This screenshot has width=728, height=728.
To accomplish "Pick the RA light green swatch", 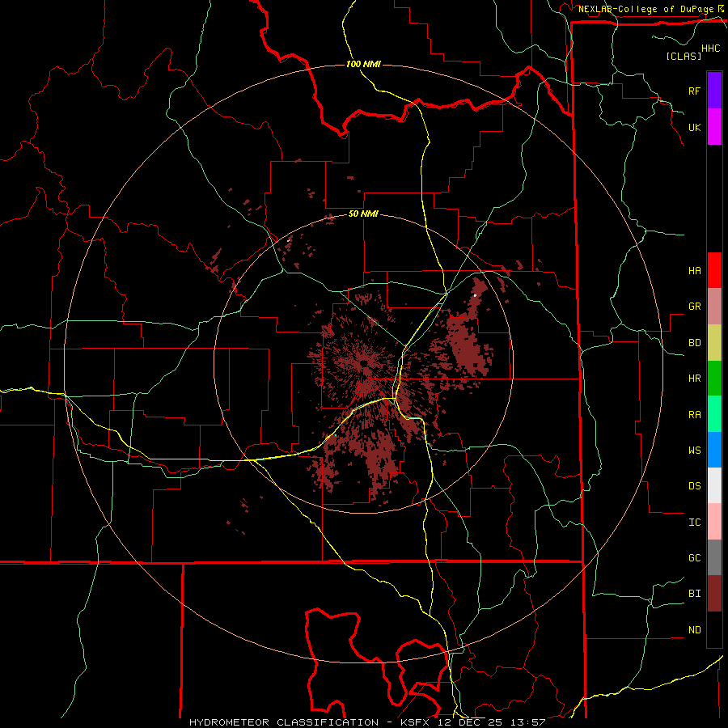I will click(714, 414).
